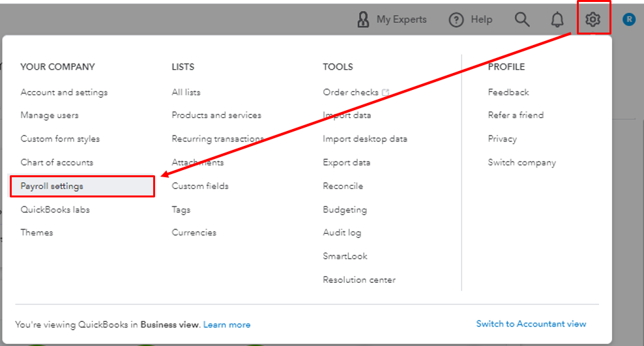This screenshot has width=644, height=346.
Task: Open the Reconcile tool
Action: [x=343, y=186]
